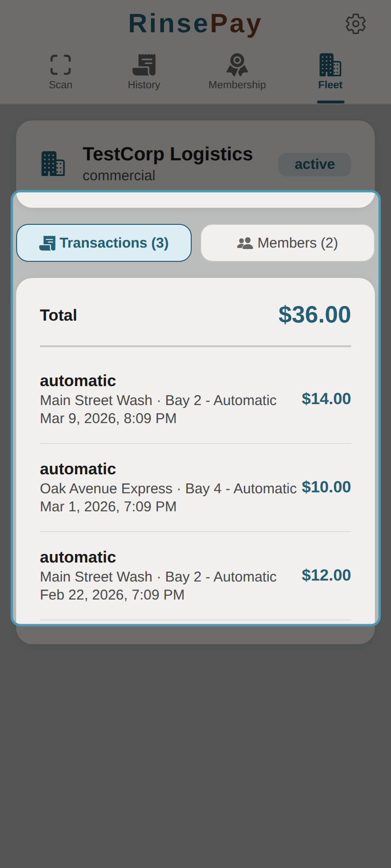Click the active status badge
The height and width of the screenshot is (868, 391).
(314, 164)
